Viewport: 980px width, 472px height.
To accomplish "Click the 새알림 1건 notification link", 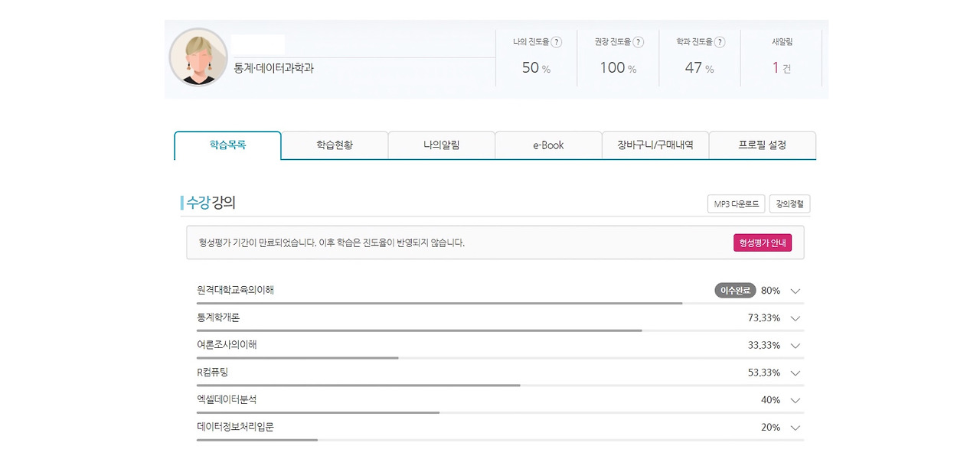I will (780, 67).
